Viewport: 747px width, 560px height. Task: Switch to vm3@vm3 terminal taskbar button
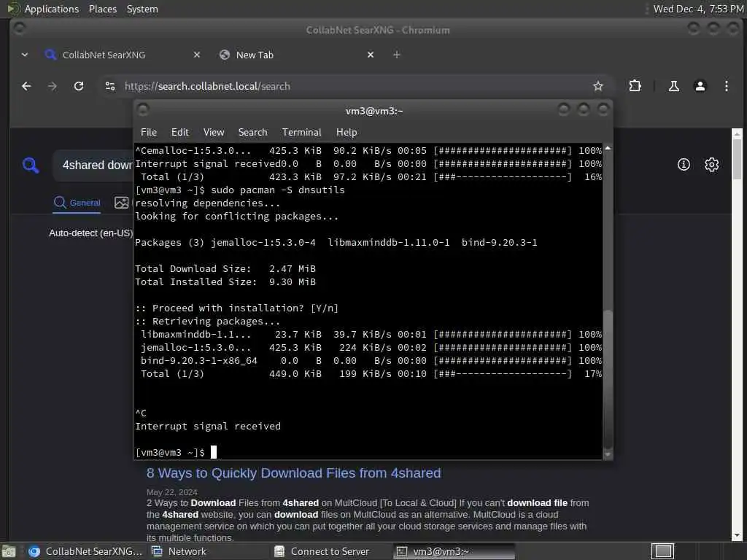(x=454, y=551)
